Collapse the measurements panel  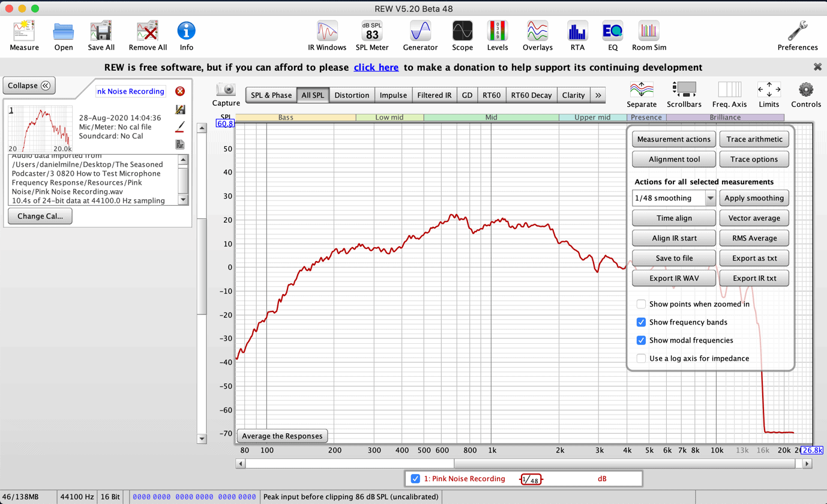(29, 86)
